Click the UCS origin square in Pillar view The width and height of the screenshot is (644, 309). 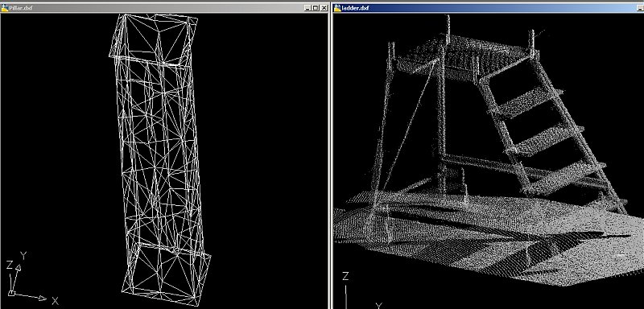tap(11, 293)
